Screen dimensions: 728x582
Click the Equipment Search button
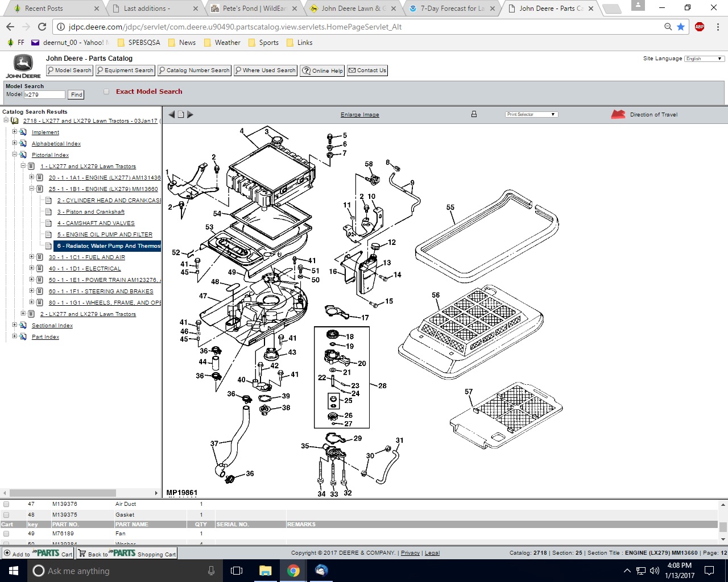click(125, 70)
